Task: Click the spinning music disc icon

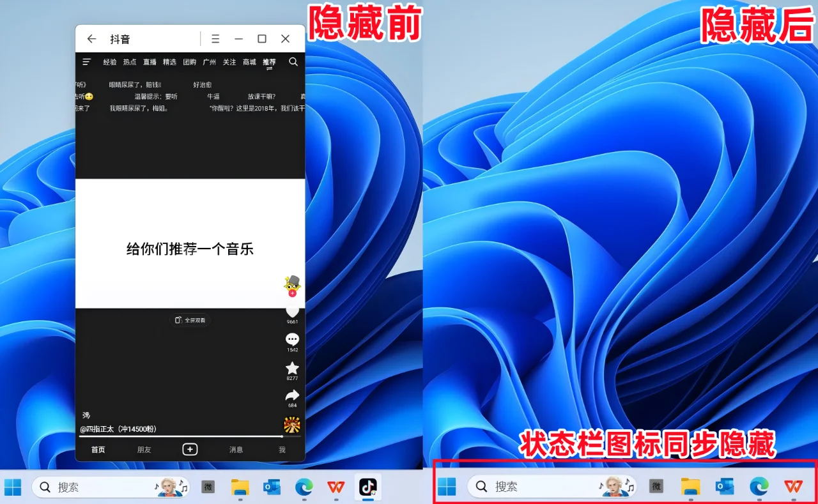Action: (x=292, y=425)
